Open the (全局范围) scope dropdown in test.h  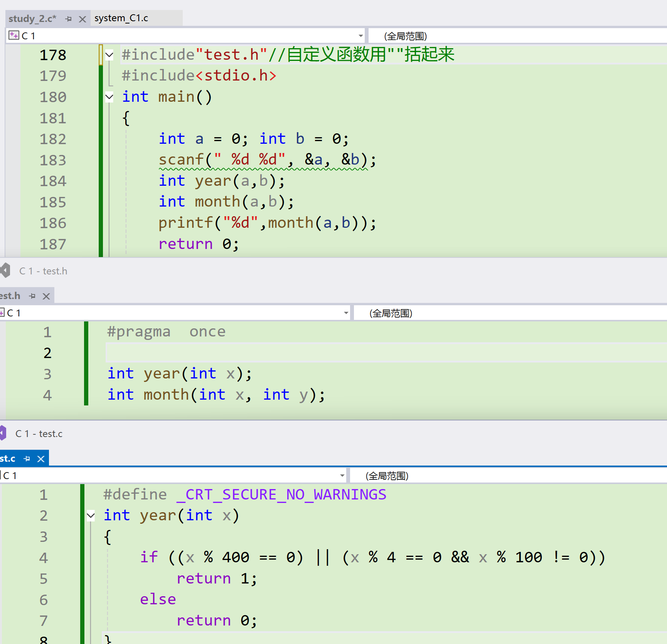[510, 313]
